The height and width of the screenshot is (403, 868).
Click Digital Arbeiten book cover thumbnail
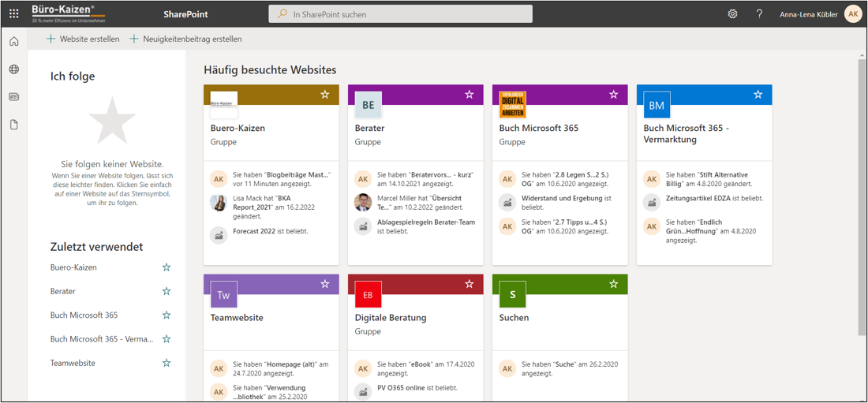(513, 105)
